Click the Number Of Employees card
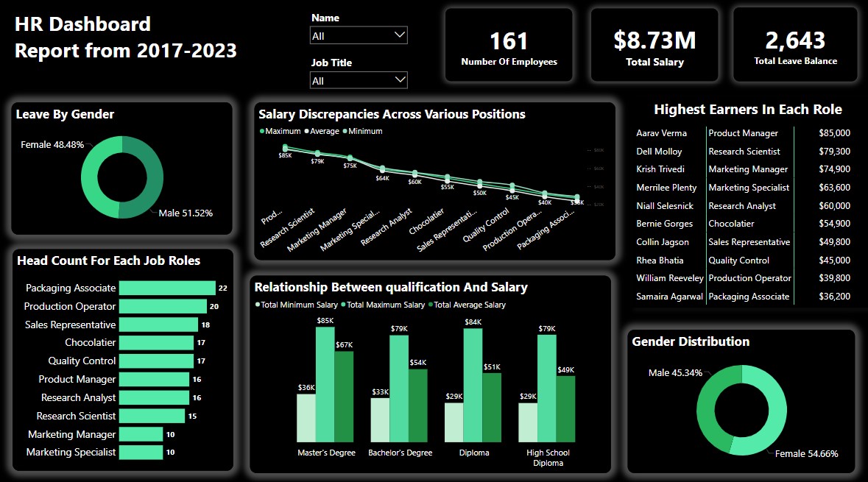 509,45
